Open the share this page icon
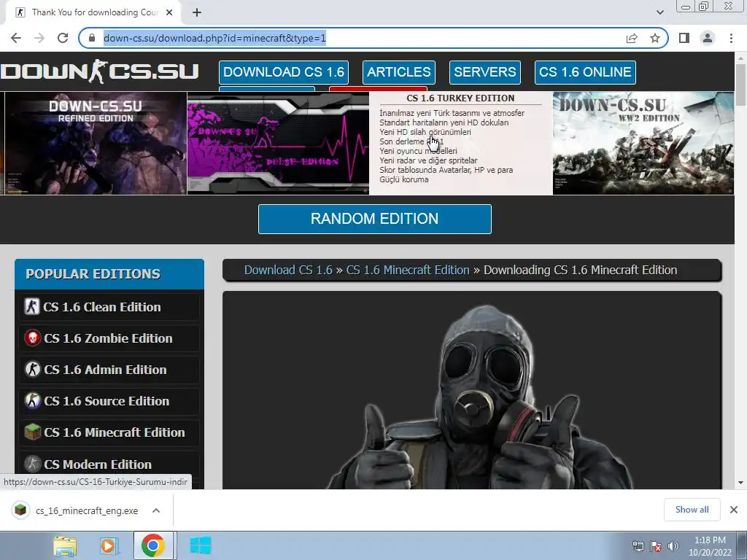 click(x=632, y=38)
